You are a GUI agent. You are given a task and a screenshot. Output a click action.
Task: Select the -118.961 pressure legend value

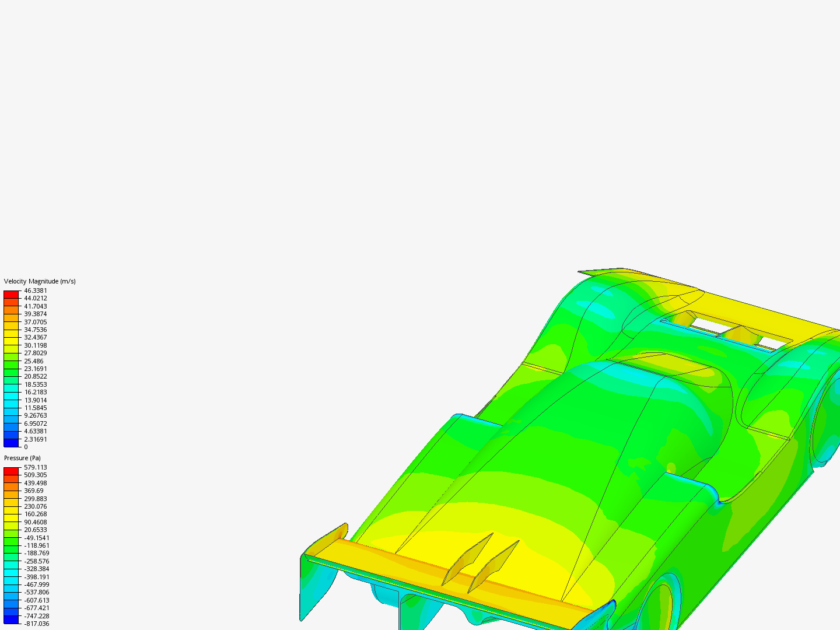(37, 545)
